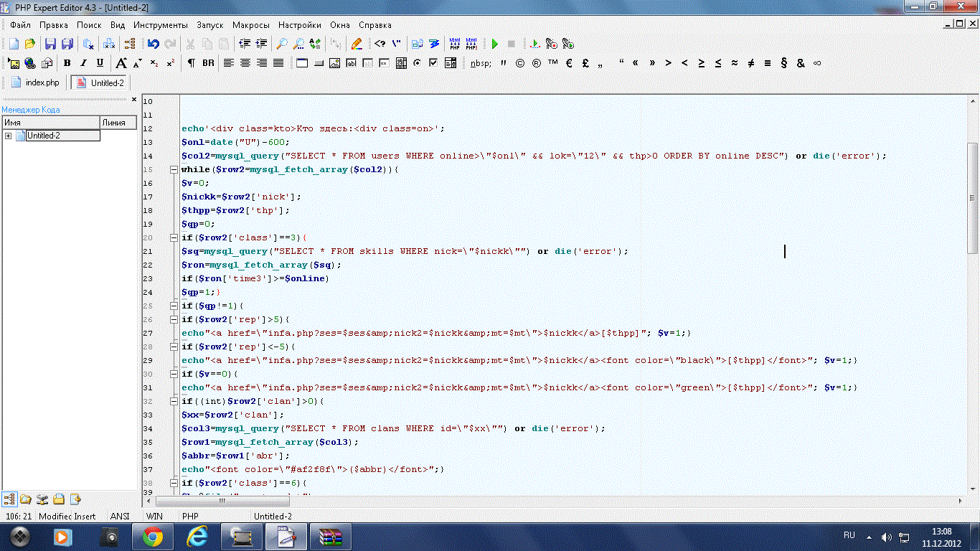Open the Инструменты menu

[160, 24]
